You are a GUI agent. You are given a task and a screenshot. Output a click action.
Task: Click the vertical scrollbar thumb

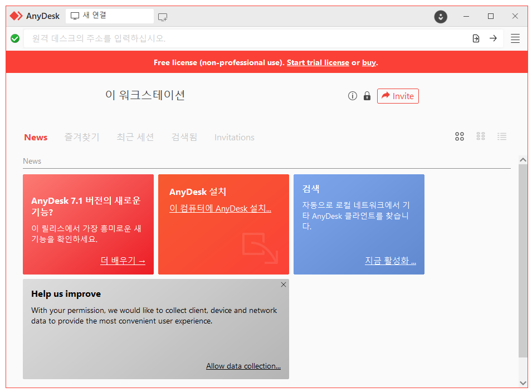pyautogui.click(x=523, y=261)
